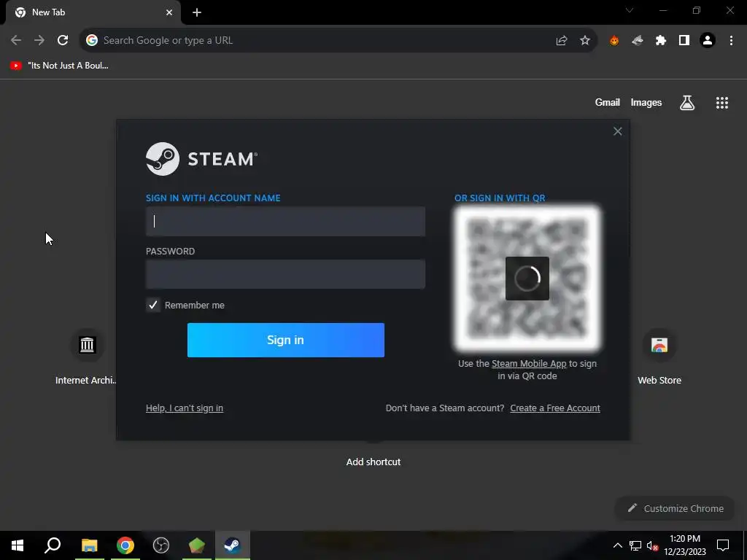Open the Create a Free Account link
This screenshot has height=560, width=747.
555,408
